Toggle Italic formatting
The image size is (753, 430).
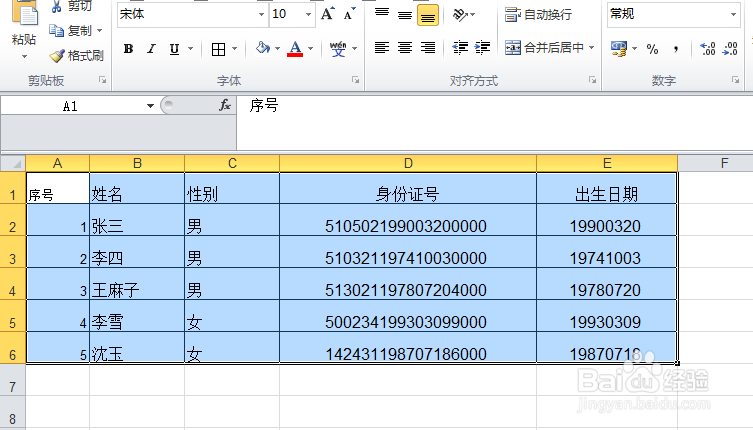(151, 49)
